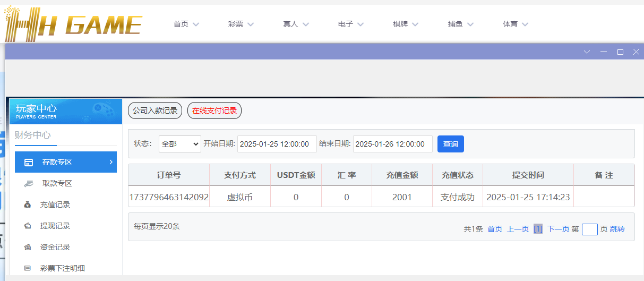Open the 状态 dropdown set to 全部
The height and width of the screenshot is (281, 644).
tap(179, 144)
